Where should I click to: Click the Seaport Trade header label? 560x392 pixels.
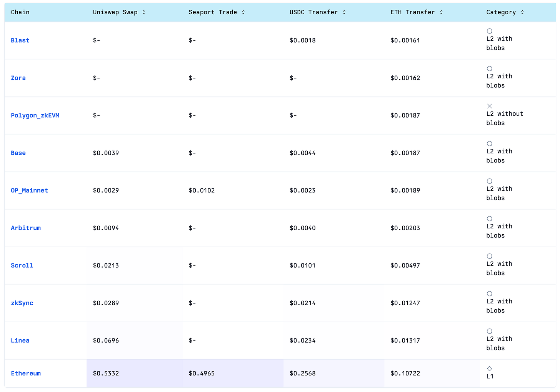(x=213, y=12)
